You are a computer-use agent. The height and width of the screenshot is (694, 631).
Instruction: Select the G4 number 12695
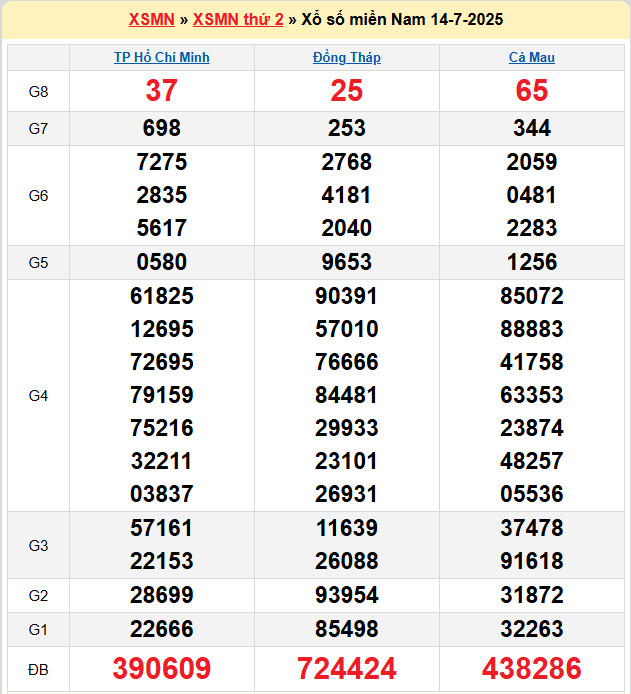pos(162,329)
